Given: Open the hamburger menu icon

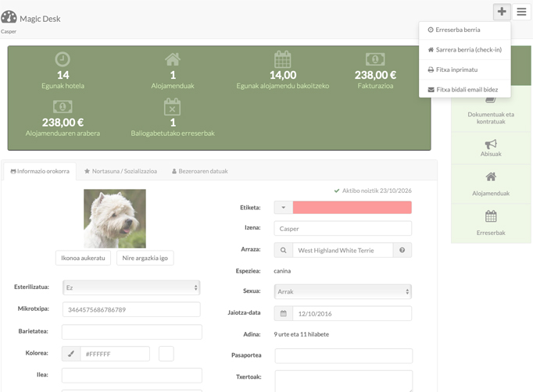Looking at the screenshot, I should click(521, 12).
